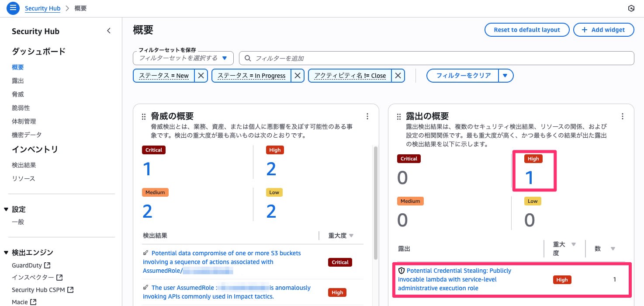644x306 pixels.
Task: Click the icon beside anomalously invoking APIs finding
Action: click(145, 287)
